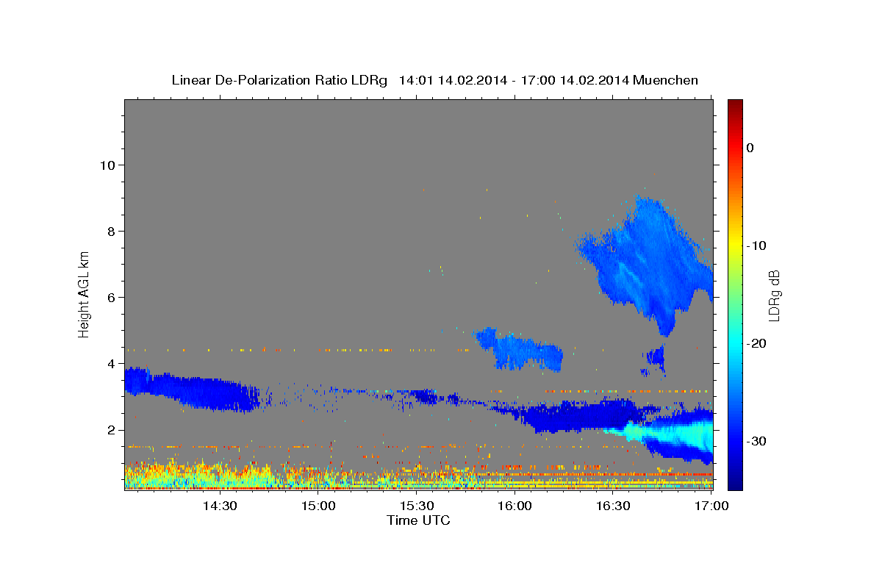Click the 'Time UTC' x-axis label
Screen dimensions: 882x588
(418, 520)
